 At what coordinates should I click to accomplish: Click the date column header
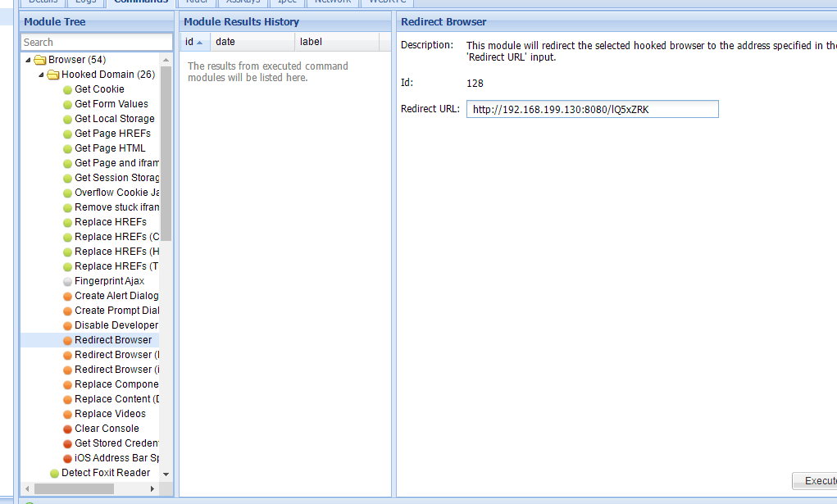click(252, 42)
